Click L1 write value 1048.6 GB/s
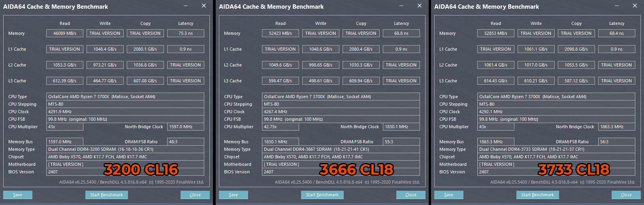The image size is (644, 205). 321,49
